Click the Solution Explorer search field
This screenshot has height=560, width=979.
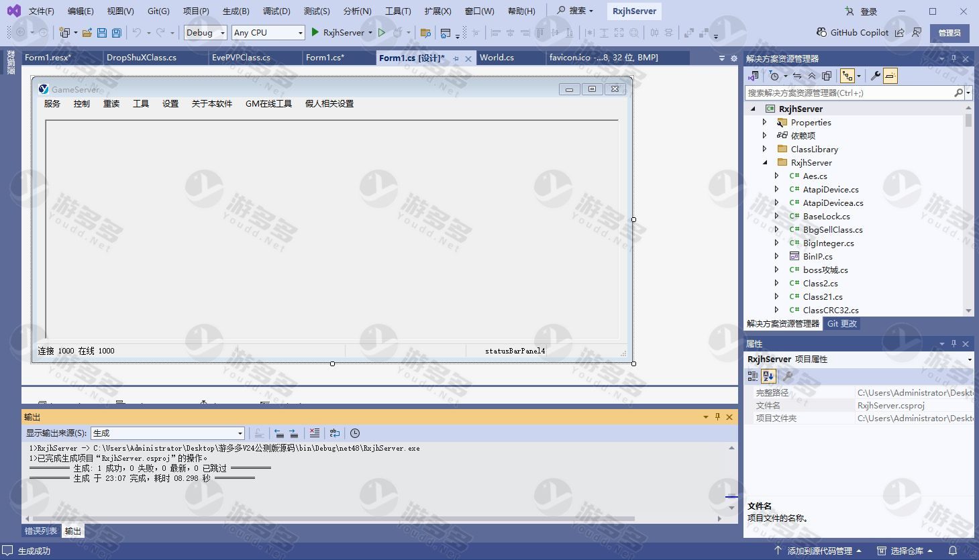click(x=849, y=93)
